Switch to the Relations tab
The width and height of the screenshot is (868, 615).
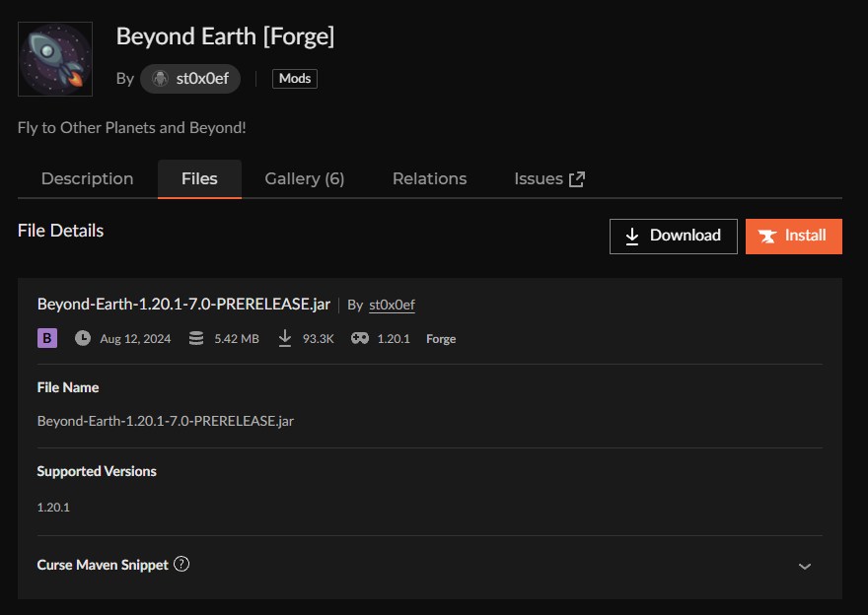tap(429, 178)
